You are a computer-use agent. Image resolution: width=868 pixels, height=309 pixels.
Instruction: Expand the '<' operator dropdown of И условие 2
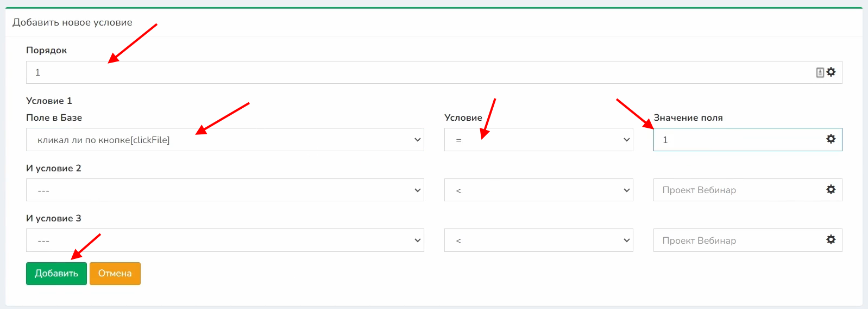[538, 190]
